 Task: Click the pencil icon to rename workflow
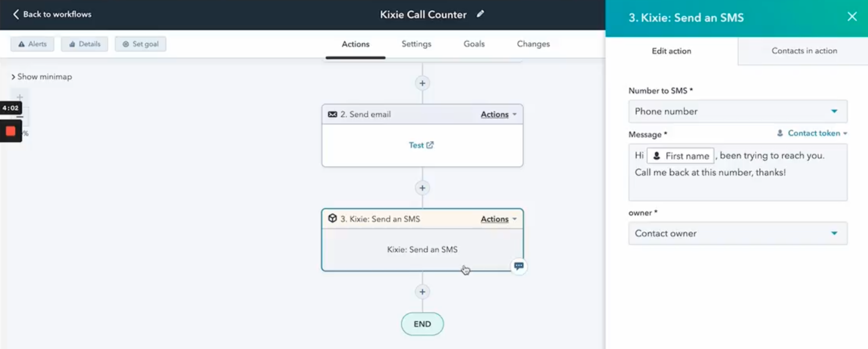[x=480, y=14]
